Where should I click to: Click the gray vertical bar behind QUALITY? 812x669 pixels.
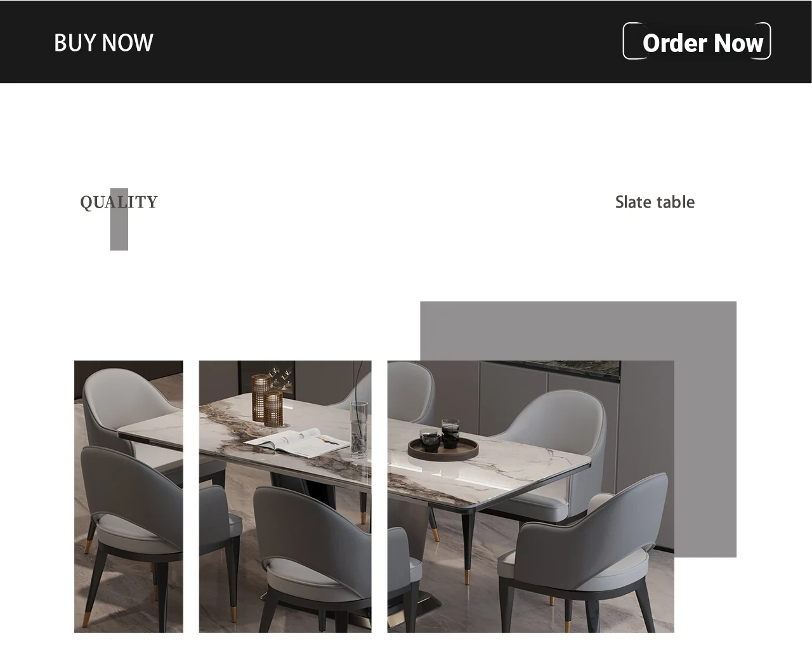point(119,219)
